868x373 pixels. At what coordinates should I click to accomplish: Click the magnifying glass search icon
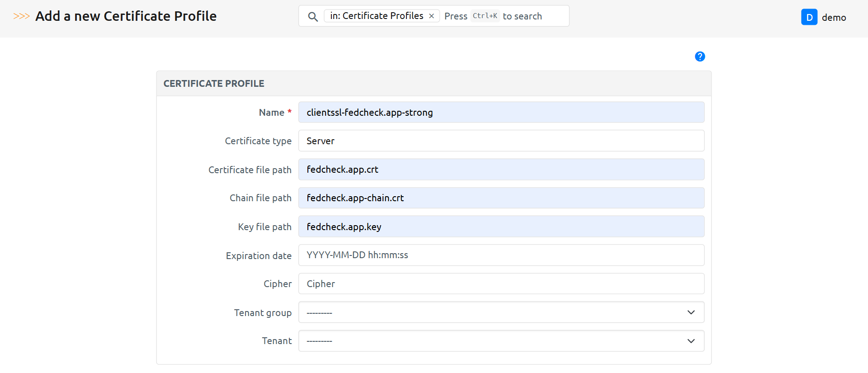click(312, 17)
